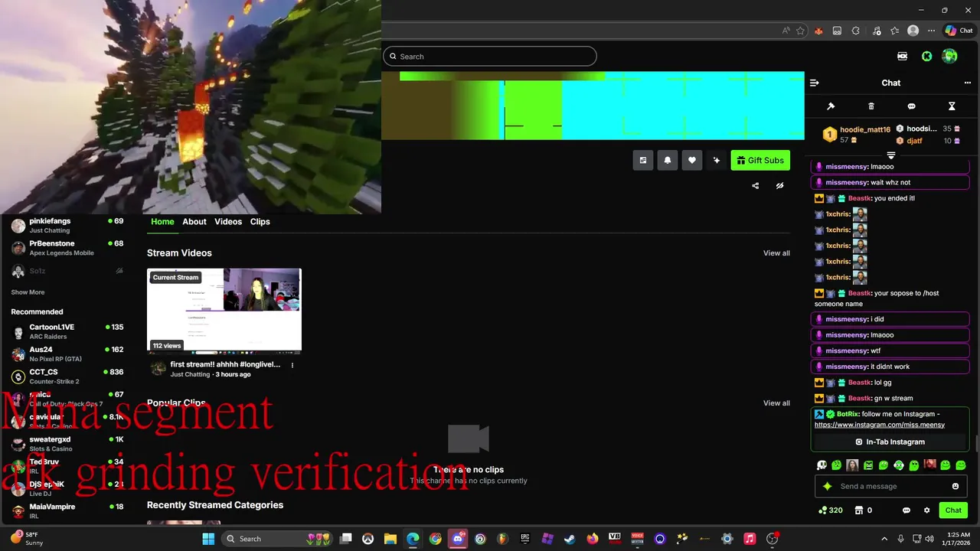
Task: Open CartoonL1VE channel in Recommended
Action: 67,331
